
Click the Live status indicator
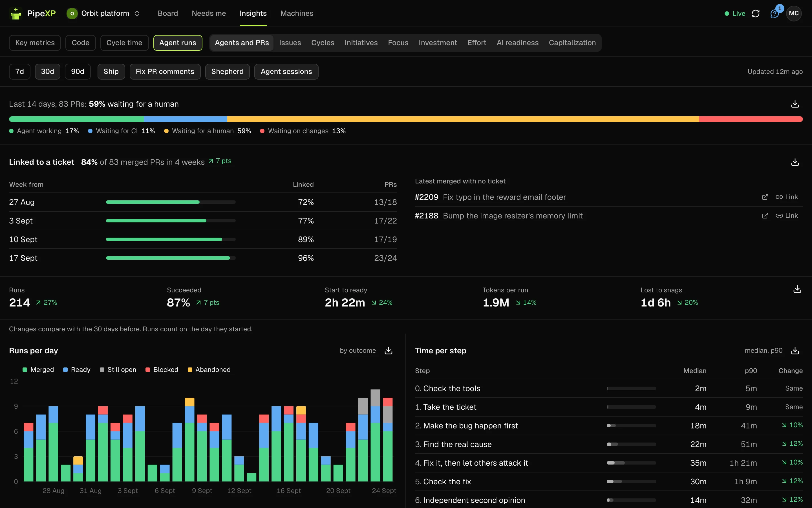tap(735, 14)
